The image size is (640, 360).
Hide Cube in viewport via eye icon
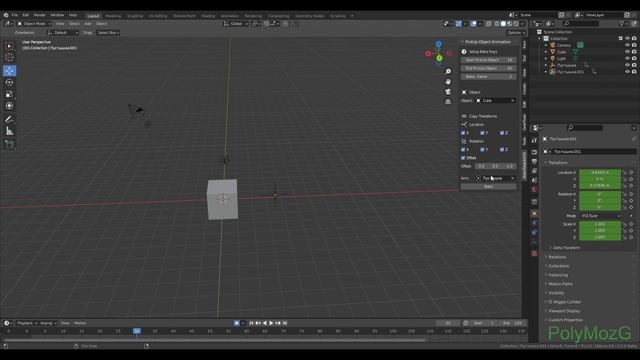tap(627, 52)
